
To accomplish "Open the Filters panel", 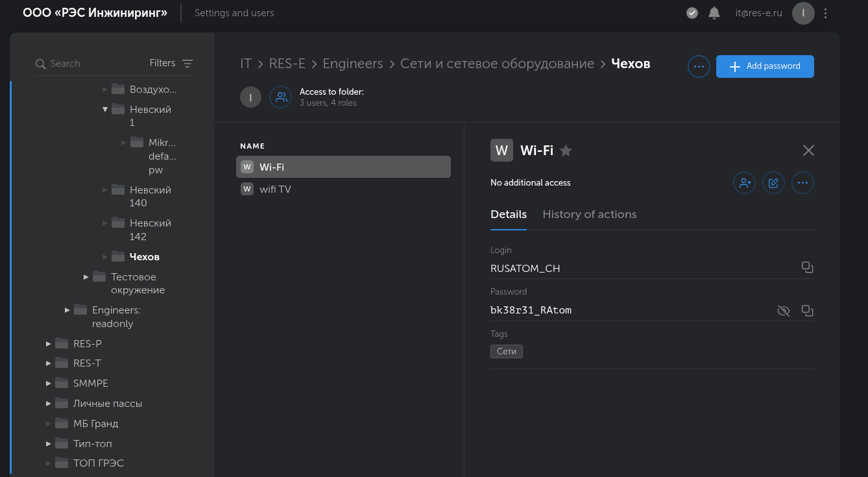I will (171, 63).
